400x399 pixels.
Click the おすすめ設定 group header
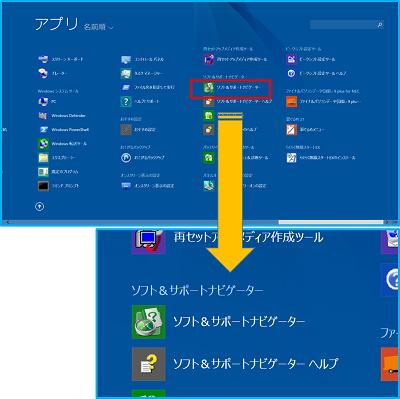coord(131,119)
